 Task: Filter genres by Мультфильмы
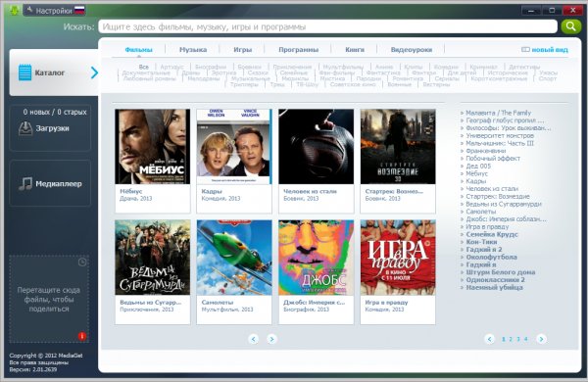click(x=344, y=67)
